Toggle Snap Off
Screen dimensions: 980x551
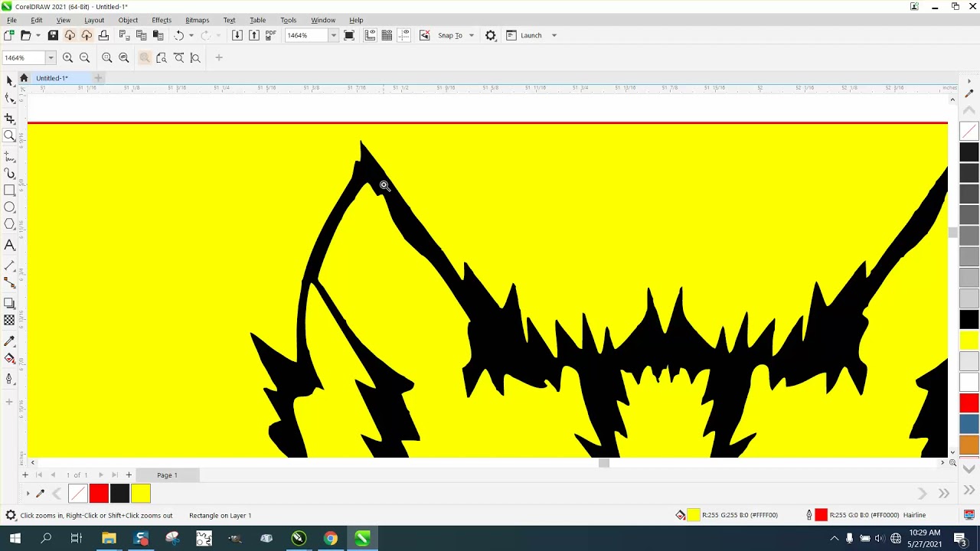click(424, 35)
